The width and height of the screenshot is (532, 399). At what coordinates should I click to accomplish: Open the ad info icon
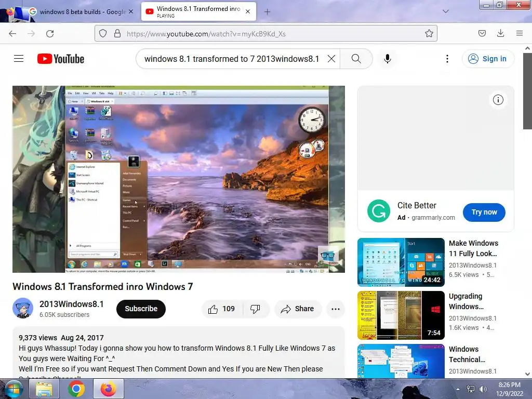pyautogui.click(x=498, y=100)
